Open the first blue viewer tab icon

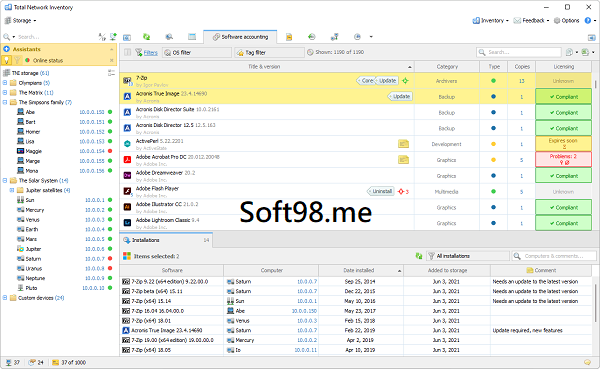(127, 37)
